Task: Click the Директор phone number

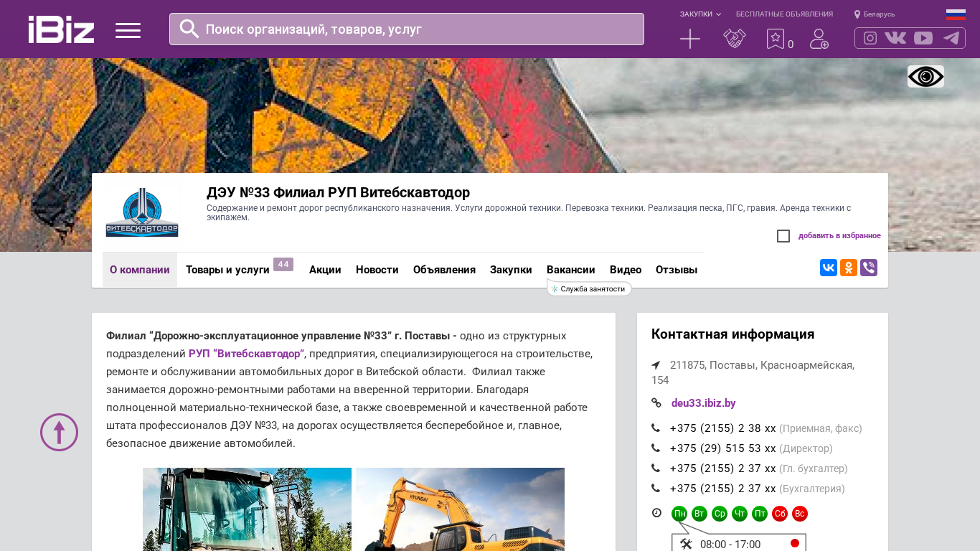Action: pos(723,448)
